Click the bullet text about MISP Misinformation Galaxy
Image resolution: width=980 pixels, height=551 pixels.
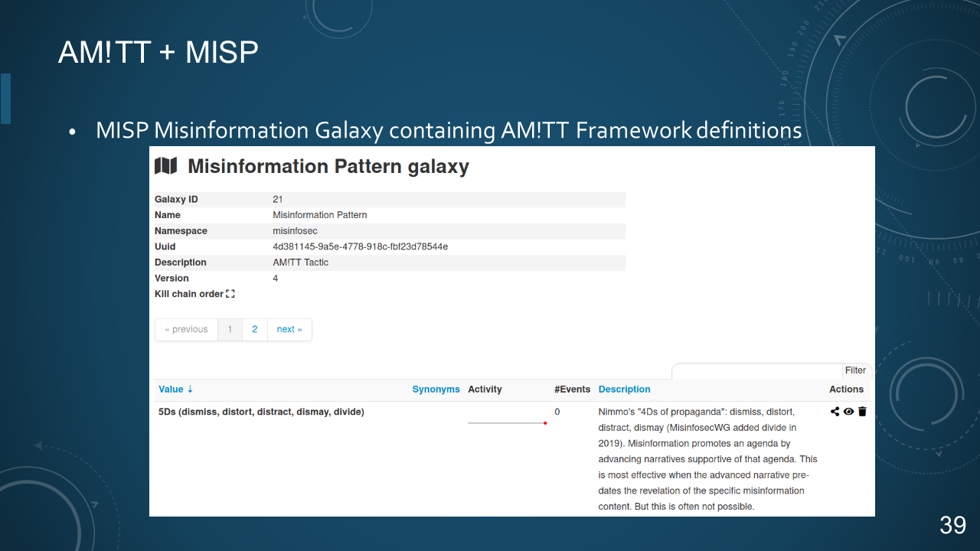[x=449, y=130]
